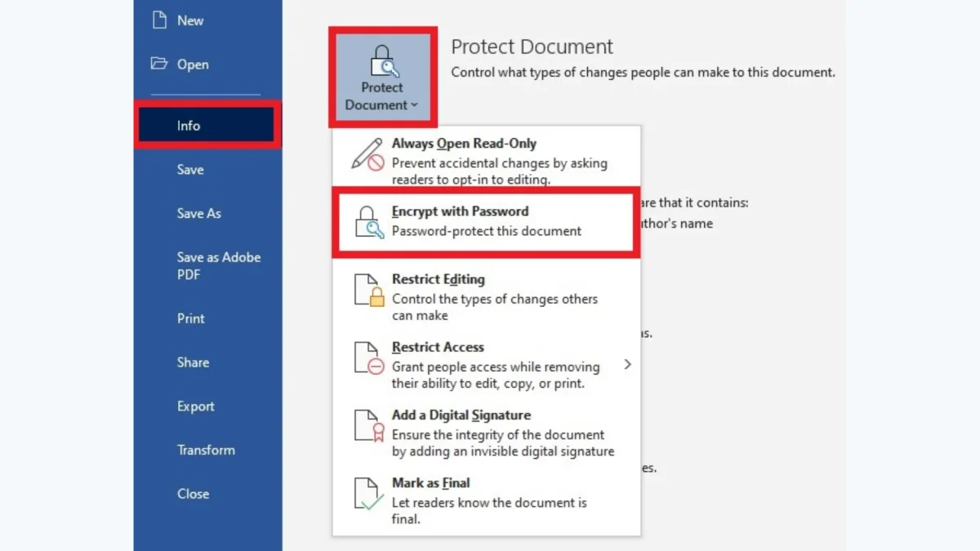Click the New blank page icon

pyautogui.click(x=159, y=20)
